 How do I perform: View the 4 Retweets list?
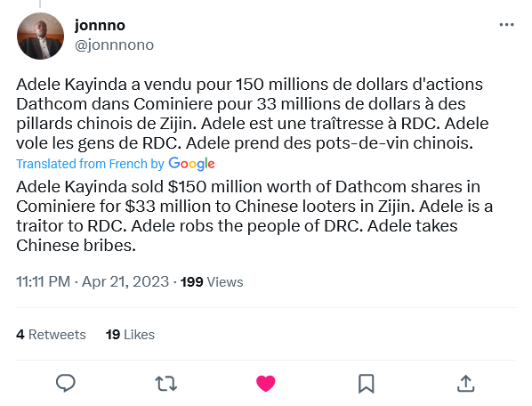51,335
